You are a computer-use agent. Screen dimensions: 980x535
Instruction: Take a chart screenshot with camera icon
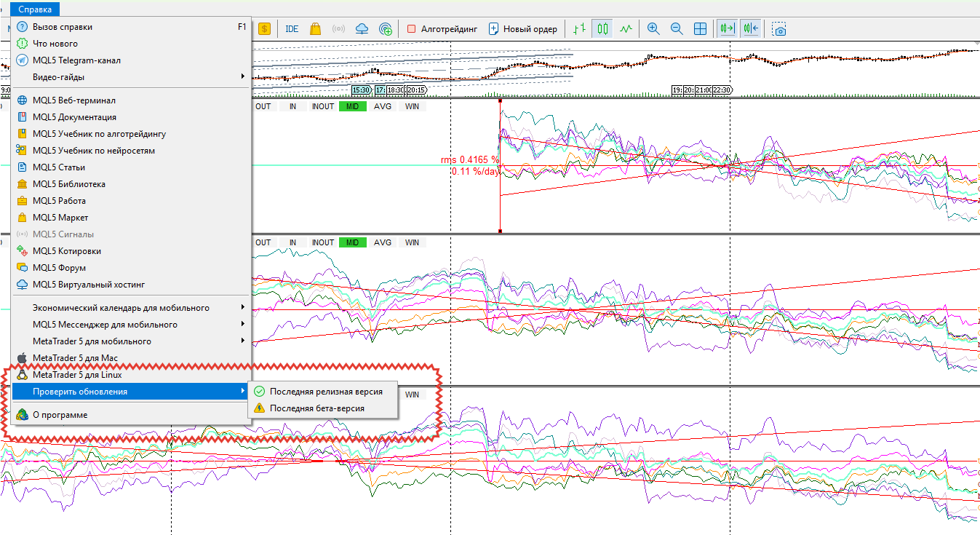click(x=779, y=29)
